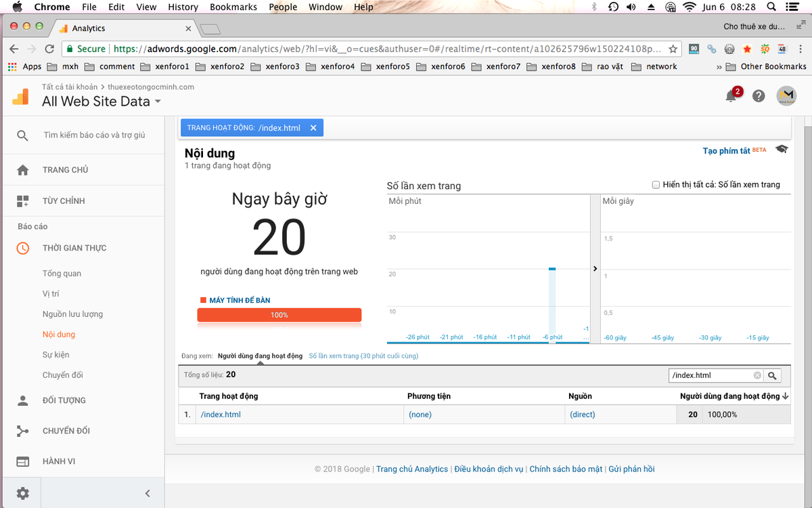The width and height of the screenshot is (812, 508).
Task: Click the (none) medium link
Action: [x=420, y=415]
